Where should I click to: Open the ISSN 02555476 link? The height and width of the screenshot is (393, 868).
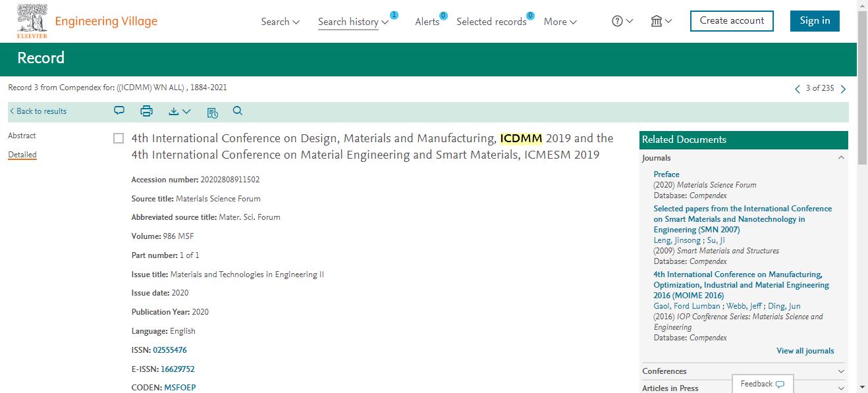(x=170, y=350)
